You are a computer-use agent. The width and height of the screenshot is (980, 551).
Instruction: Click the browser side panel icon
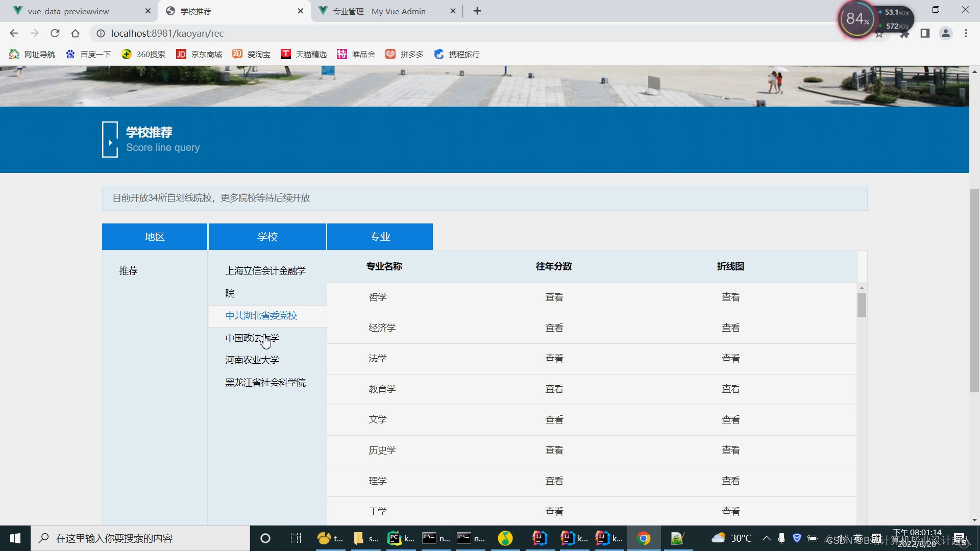coord(925,33)
